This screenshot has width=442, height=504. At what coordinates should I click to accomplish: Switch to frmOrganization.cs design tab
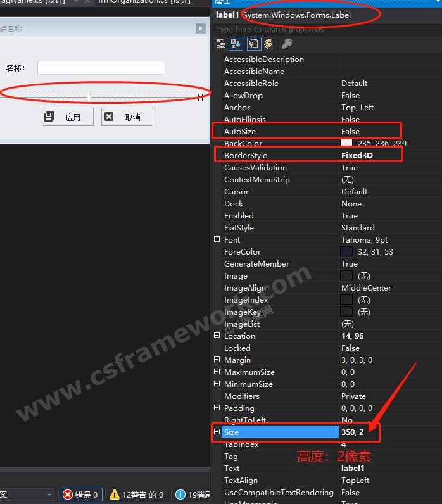(144, 2)
